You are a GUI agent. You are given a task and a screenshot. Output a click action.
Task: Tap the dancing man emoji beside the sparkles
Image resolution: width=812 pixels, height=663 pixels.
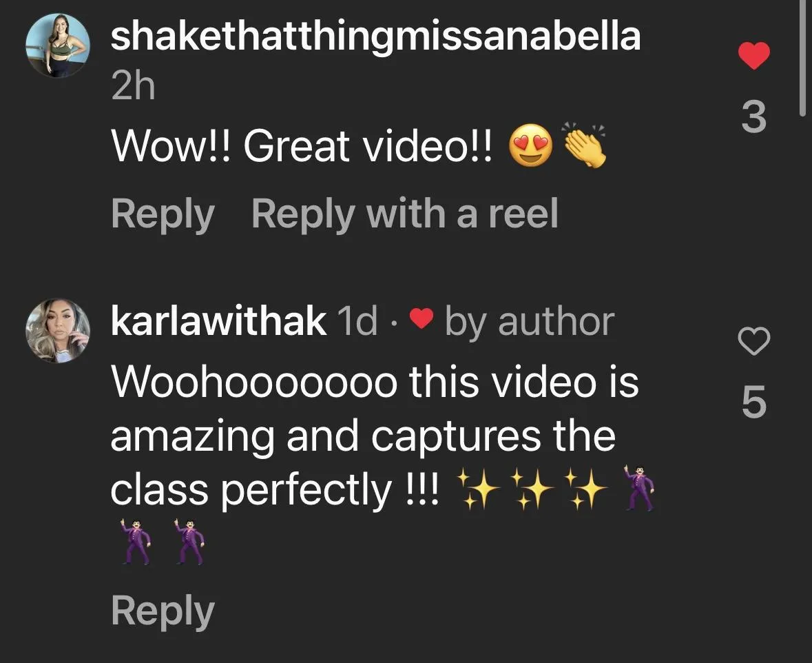640,488
